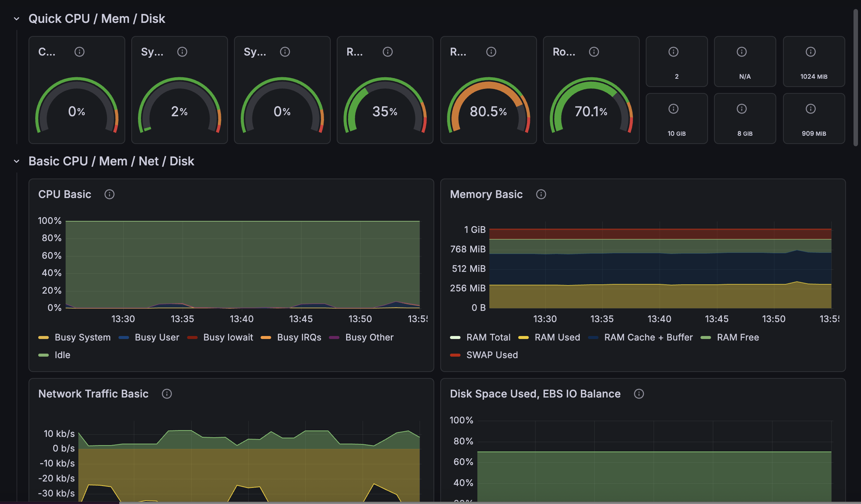The image size is (861, 504).
Task: Click the 'N/A' stat value
Action: (745, 76)
